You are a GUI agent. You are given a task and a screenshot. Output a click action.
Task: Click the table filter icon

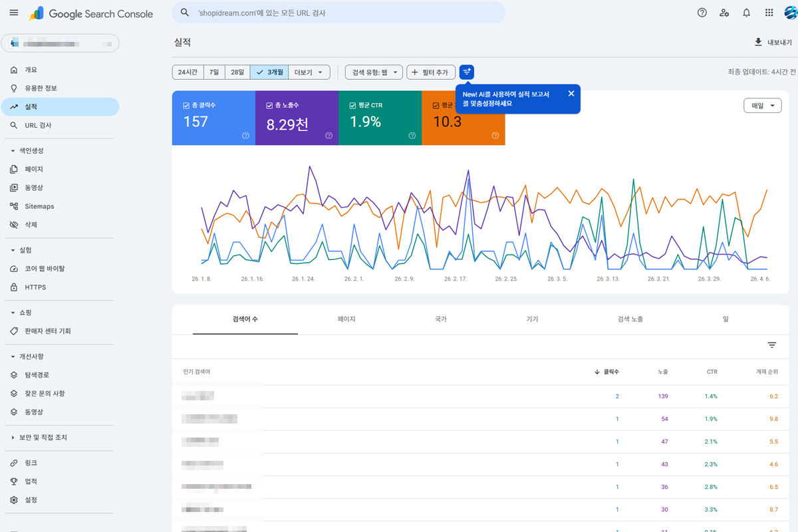pyautogui.click(x=771, y=345)
